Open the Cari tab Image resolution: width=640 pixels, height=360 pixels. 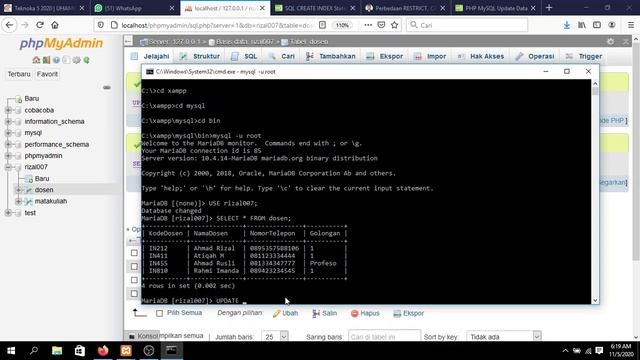pyautogui.click(x=282, y=56)
